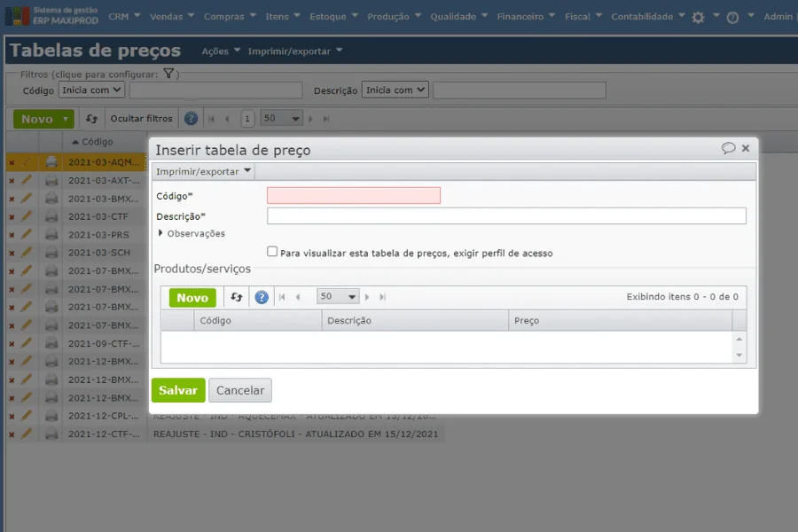Click Cancelar button in dialog

point(240,390)
